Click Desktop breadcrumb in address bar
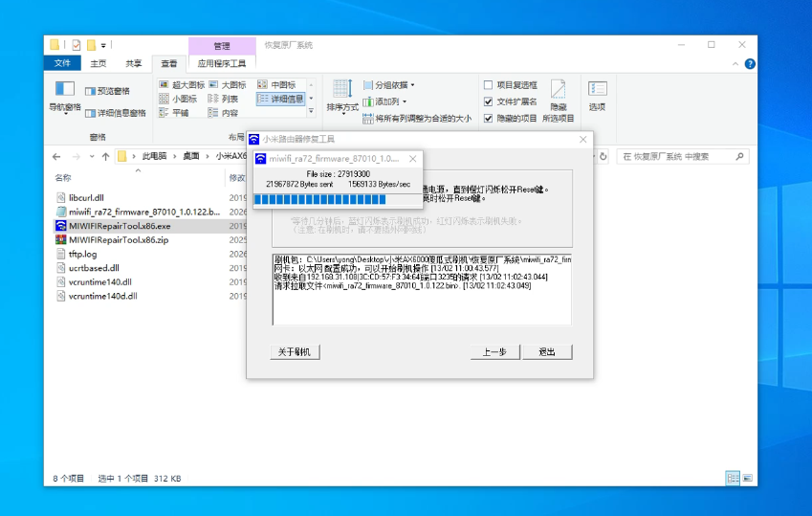The image size is (812, 516). [191, 156]
